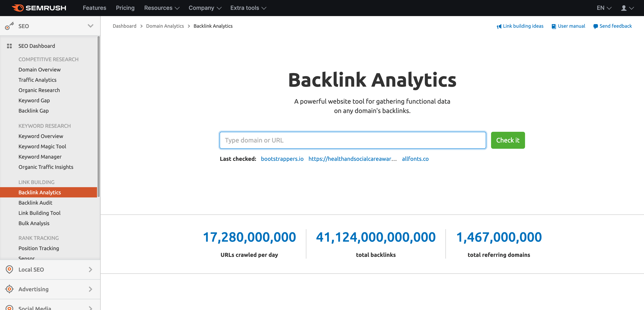Select the highlighted Backlink Analytics item

49,192
